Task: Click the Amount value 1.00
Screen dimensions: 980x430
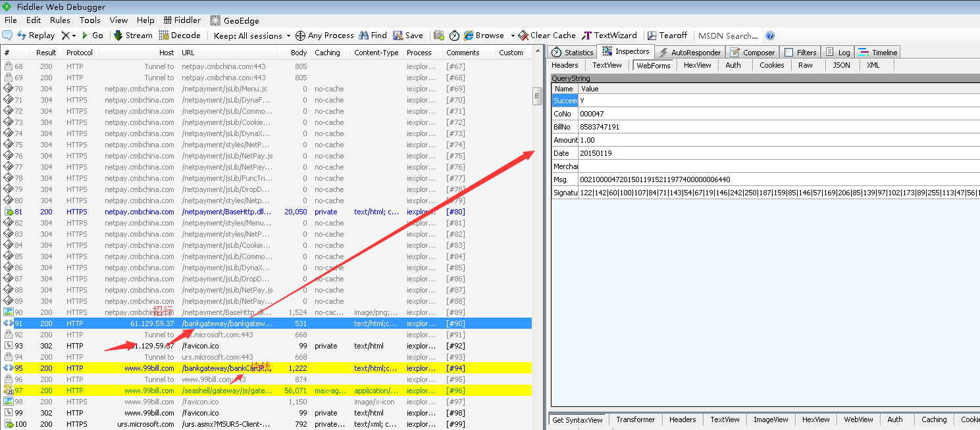Action: 587,140
